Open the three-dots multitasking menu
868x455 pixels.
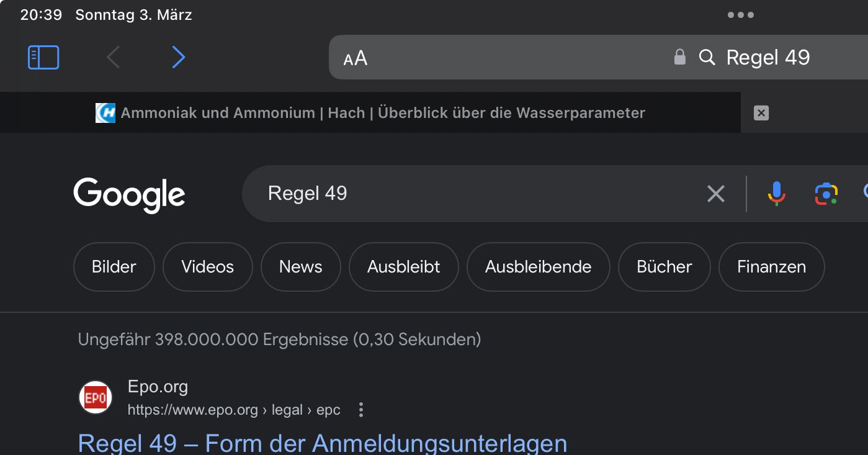pos(740,15)
